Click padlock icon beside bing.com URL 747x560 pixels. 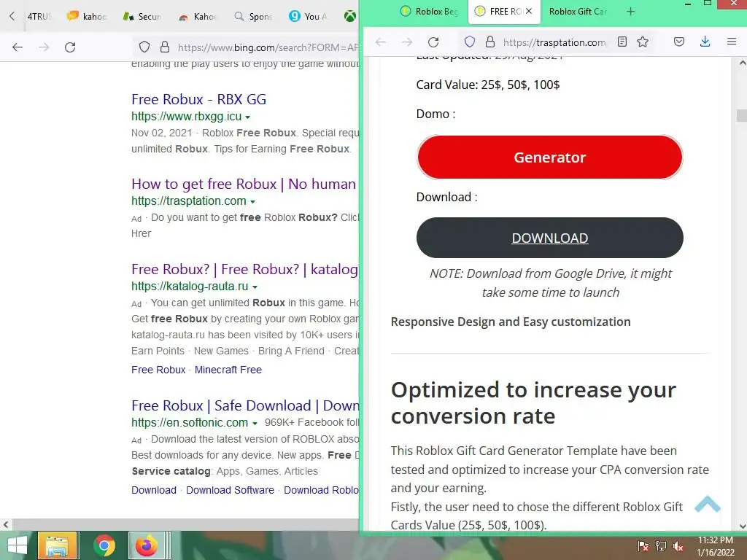pyautogui.click(x=165, y=47)
